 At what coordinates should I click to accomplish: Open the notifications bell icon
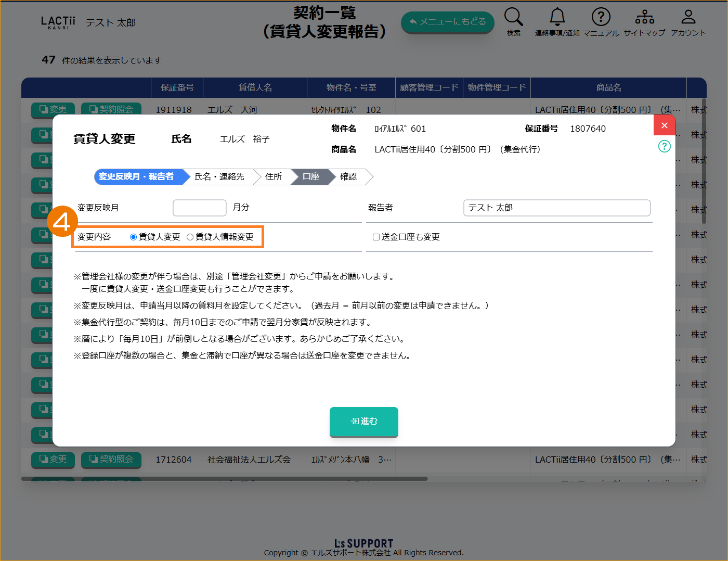pyautogui.click(x=557, y=17)
